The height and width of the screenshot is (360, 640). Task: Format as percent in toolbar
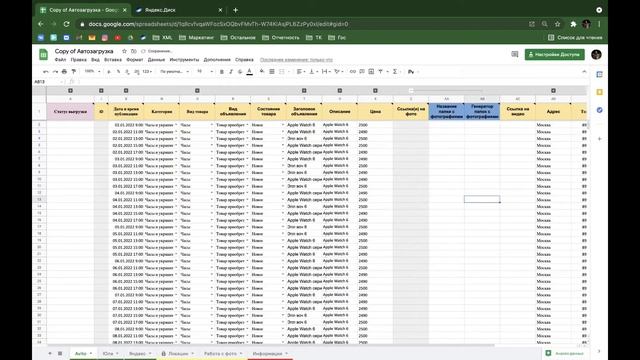[118, 71]
